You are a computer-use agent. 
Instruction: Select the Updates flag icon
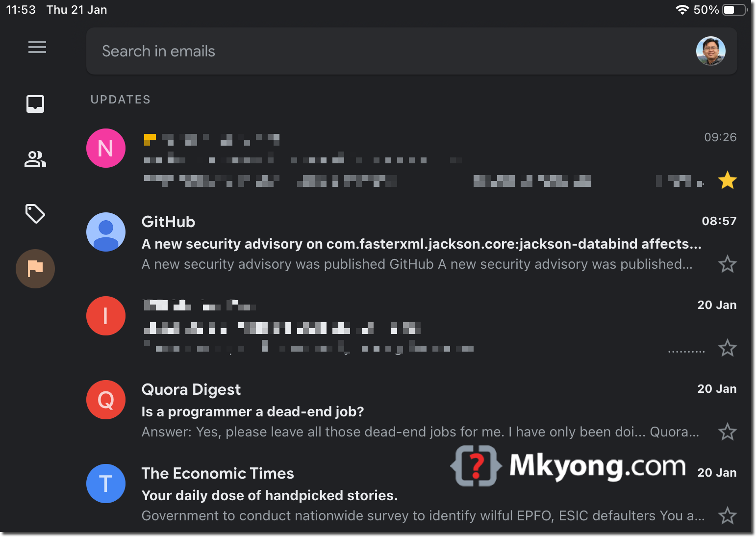(35, 269)
